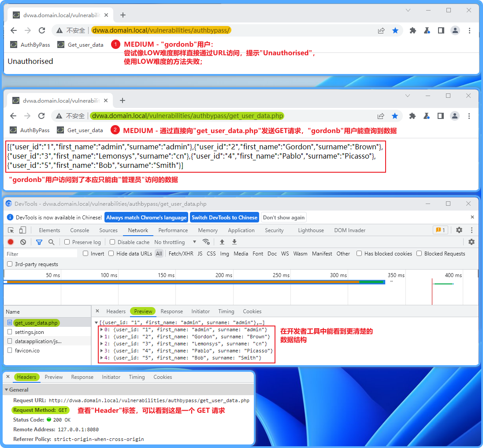Expand item 0 admin object in Preview
The image size is (483, 448).
(102, 330)
